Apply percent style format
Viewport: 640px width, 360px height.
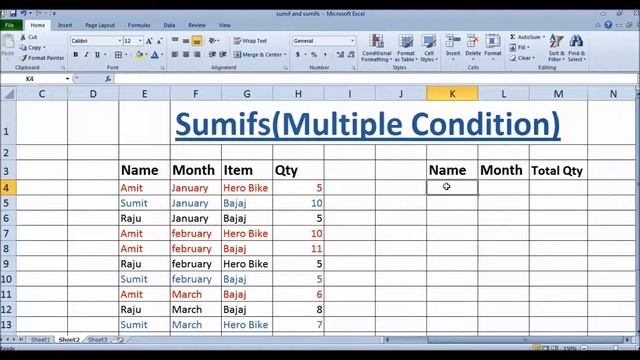point(314,55)
